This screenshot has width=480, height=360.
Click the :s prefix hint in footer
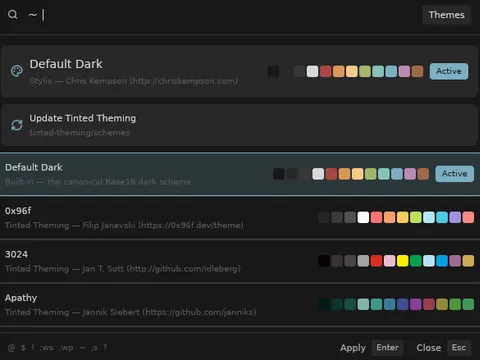pos(94,348)
